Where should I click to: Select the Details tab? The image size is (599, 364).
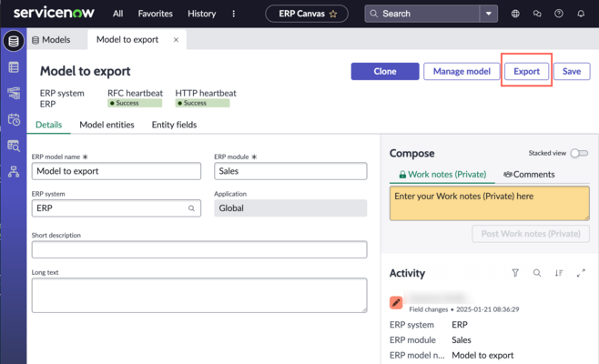pyautogui.click(x=48, y=125)
